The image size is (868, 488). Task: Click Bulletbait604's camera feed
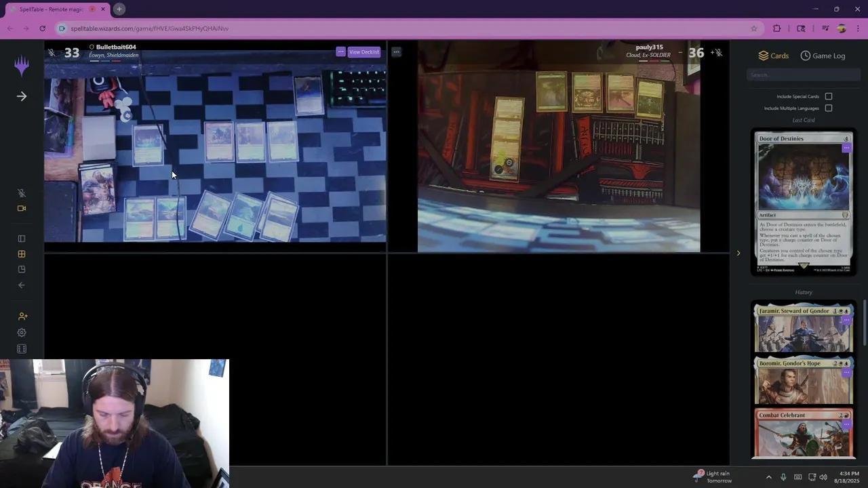216,146
